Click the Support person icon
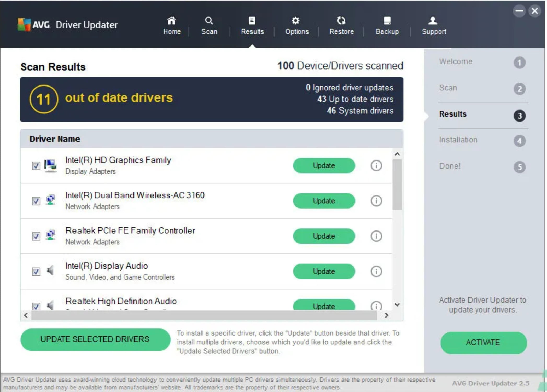 tap(433, 20)
